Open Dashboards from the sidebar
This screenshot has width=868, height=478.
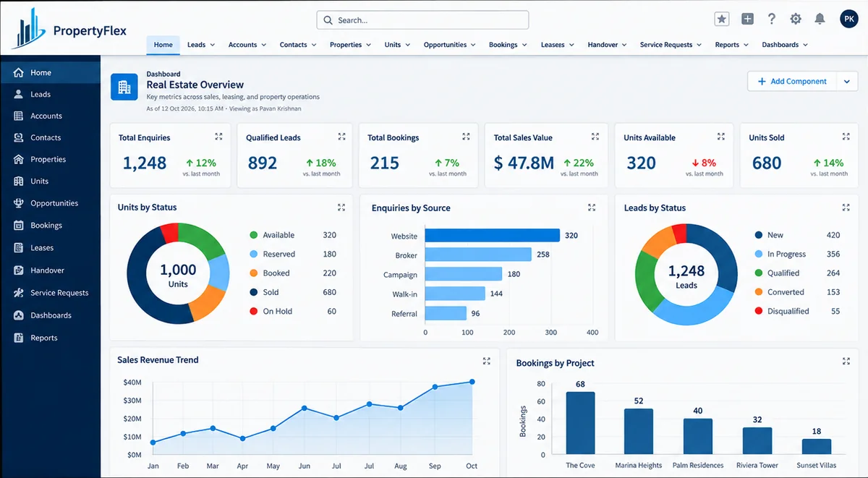point(51,315)
